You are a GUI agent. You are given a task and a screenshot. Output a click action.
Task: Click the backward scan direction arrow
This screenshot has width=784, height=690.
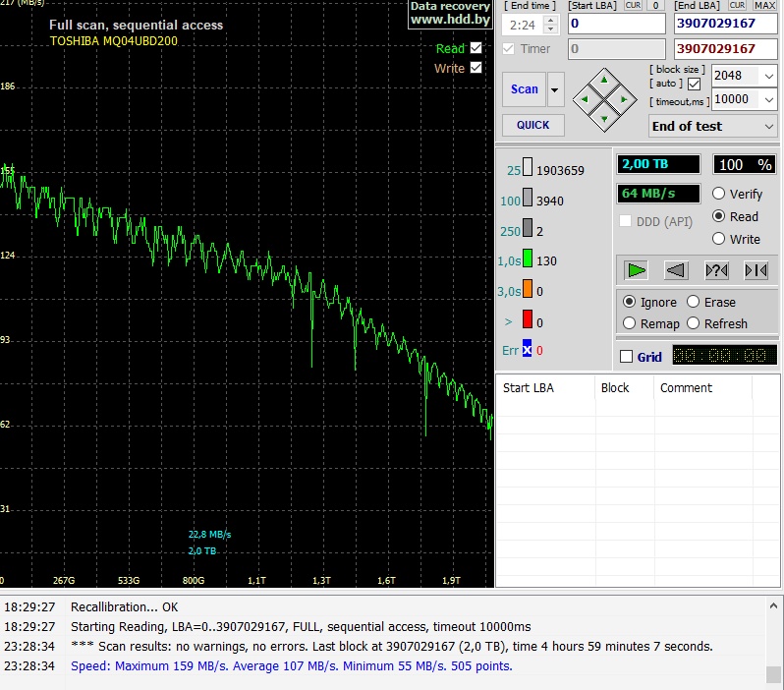(x=677, y=270)
